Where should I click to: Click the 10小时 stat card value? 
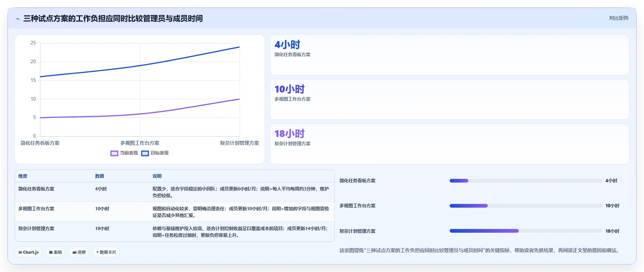pyautogui.click(x=289, y=89)
